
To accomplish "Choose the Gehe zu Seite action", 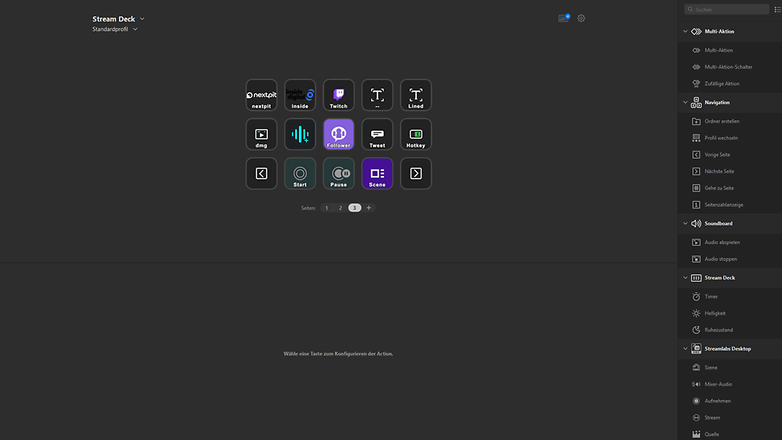I will click(730, 188).
